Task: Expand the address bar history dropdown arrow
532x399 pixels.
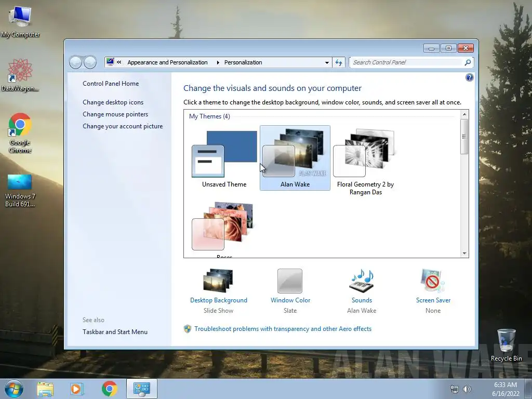Action: (x=327, y=62)
